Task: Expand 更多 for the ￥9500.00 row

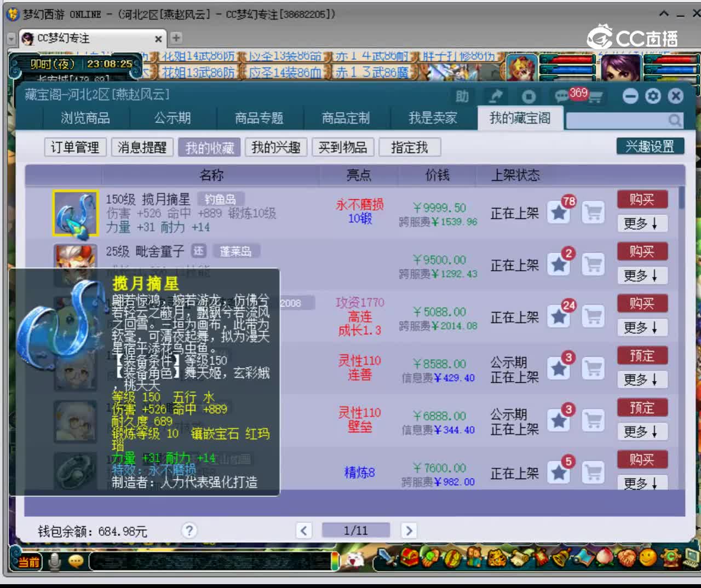Action: pos(642,275)
